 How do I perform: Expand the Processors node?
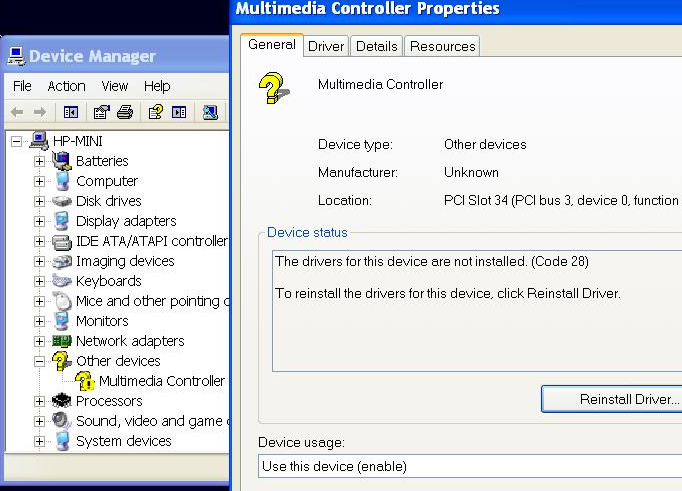pos(39,401)
